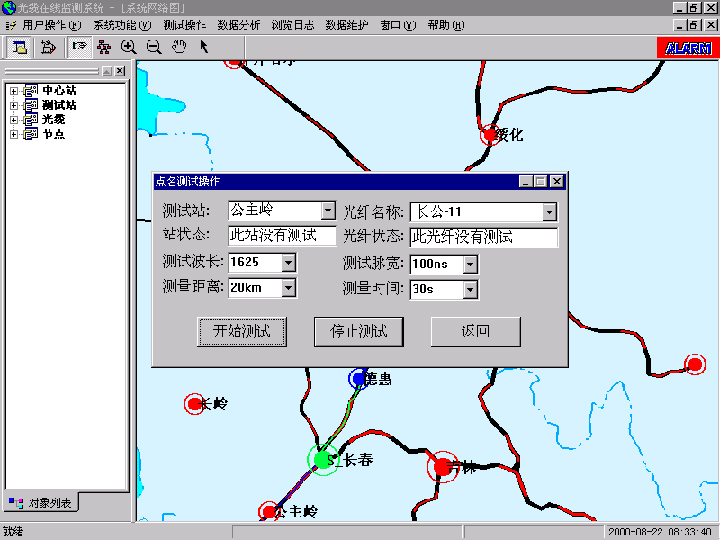The width and height of the screenshot is (720, 540).
Task: Click the 光纤状态 field showing 此光纤没有测试
Action: [x=484, y=237]
